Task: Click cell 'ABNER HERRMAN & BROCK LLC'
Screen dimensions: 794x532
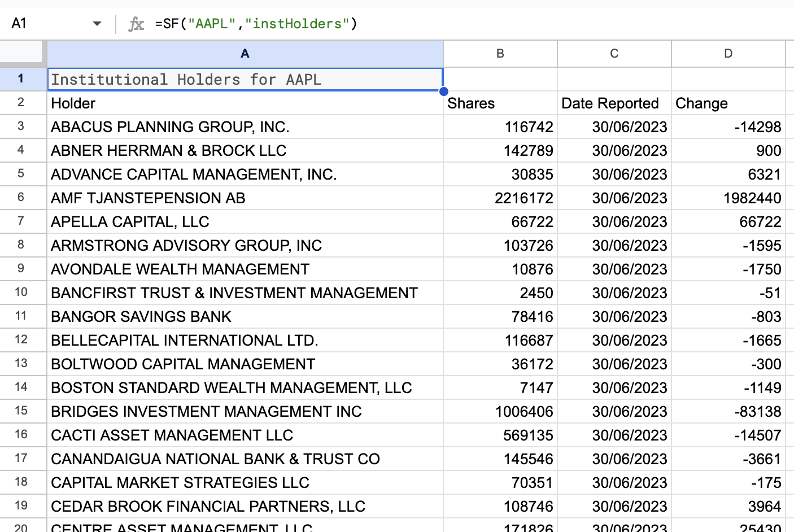Action: 245,151
